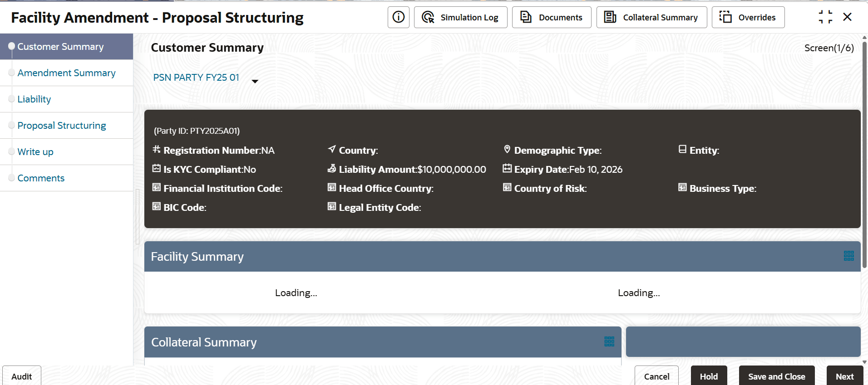The width and height of the screenshot is (868, 385).
Task: Click the vertical scrollbar thumb
Action: (864, 154)
